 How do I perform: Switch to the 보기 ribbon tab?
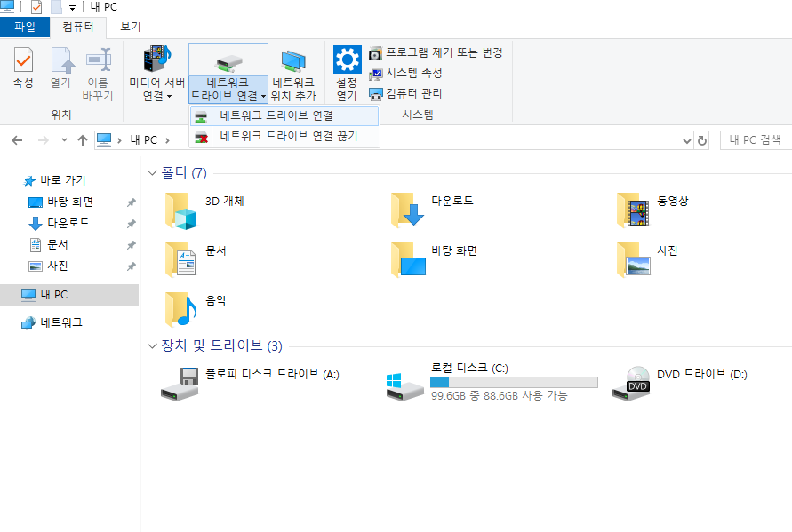pos(131,27)
